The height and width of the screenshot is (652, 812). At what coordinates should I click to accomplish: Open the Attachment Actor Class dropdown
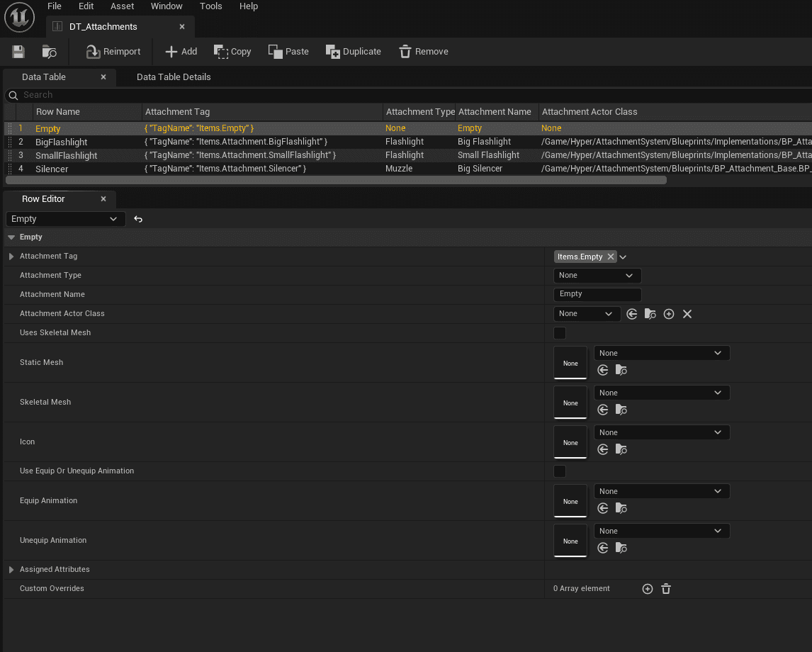[x=587, y=314]
